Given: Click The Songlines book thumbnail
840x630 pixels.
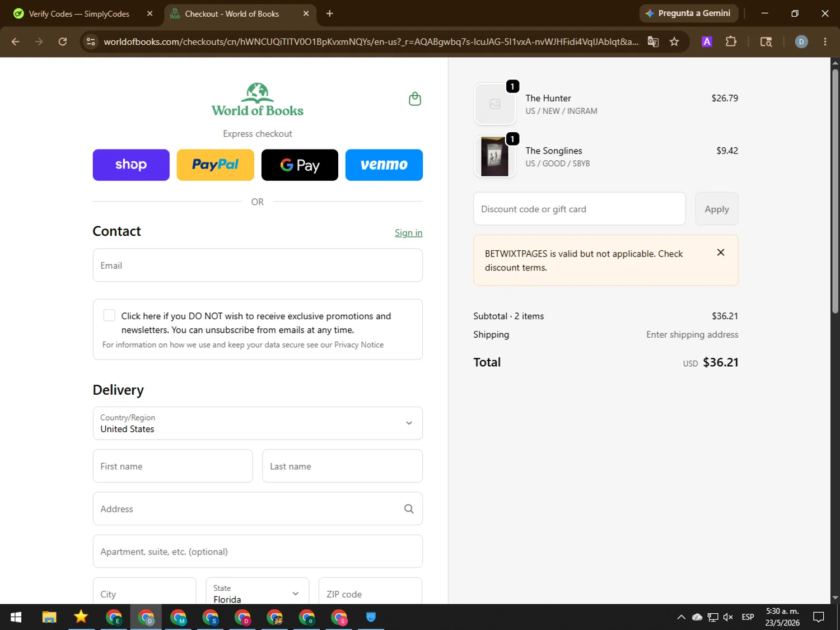Looking at the screenshot, I should [x=495, y=157].
